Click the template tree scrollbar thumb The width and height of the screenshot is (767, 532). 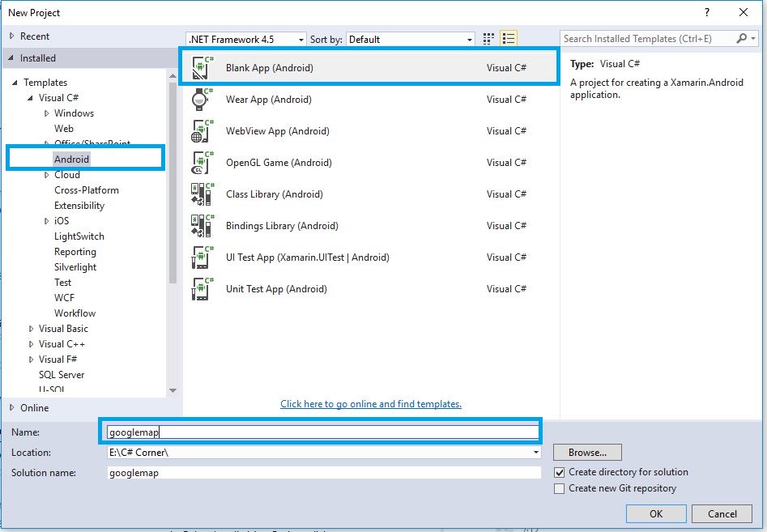coord(173,182)
